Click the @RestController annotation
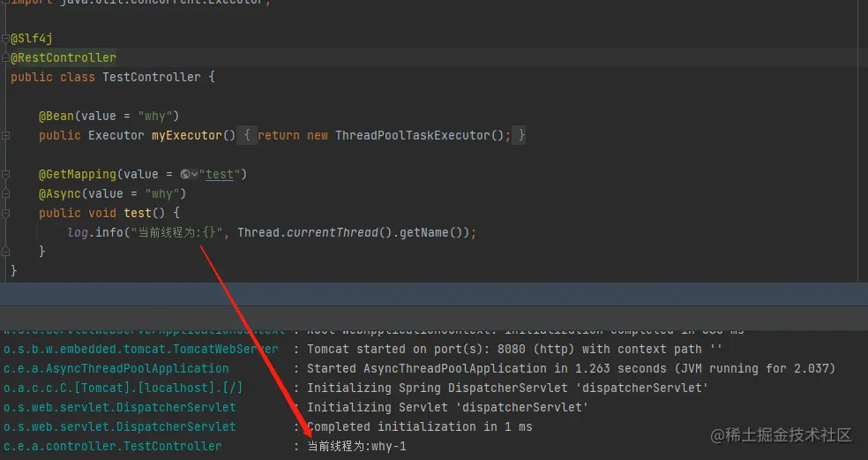868x460 pixels. (64, 57)
